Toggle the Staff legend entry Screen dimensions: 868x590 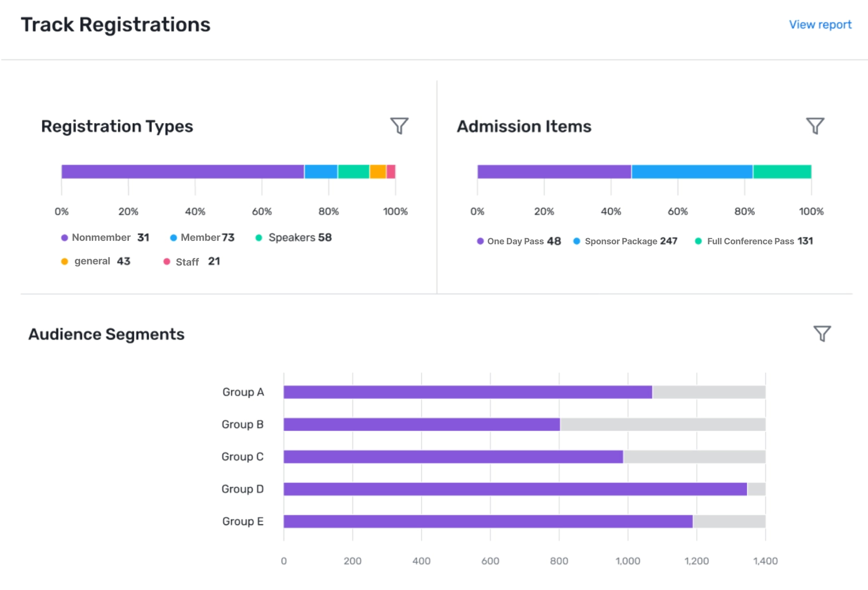pyautogui.click(x=187, y=262)
